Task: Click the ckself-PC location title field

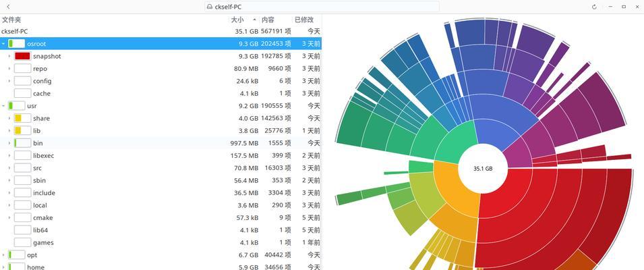Action: click(322, 7)
